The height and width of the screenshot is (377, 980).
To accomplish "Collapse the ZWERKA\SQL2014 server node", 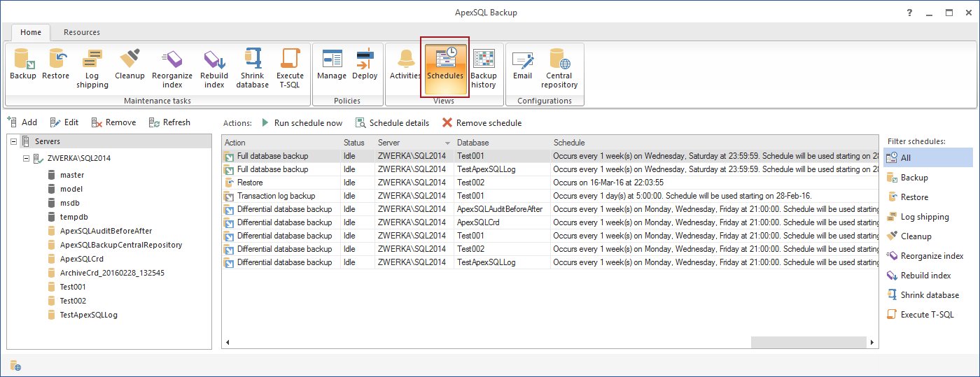I will [x=27, y=158].
